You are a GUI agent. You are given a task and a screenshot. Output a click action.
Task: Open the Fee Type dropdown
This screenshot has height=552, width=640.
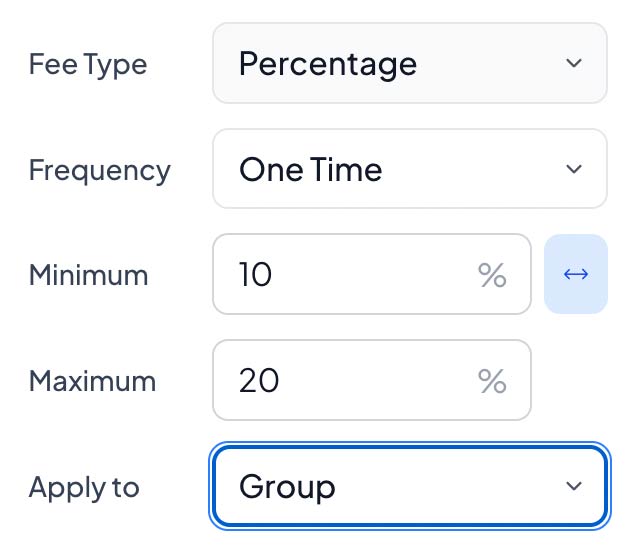tap(409, 63)
